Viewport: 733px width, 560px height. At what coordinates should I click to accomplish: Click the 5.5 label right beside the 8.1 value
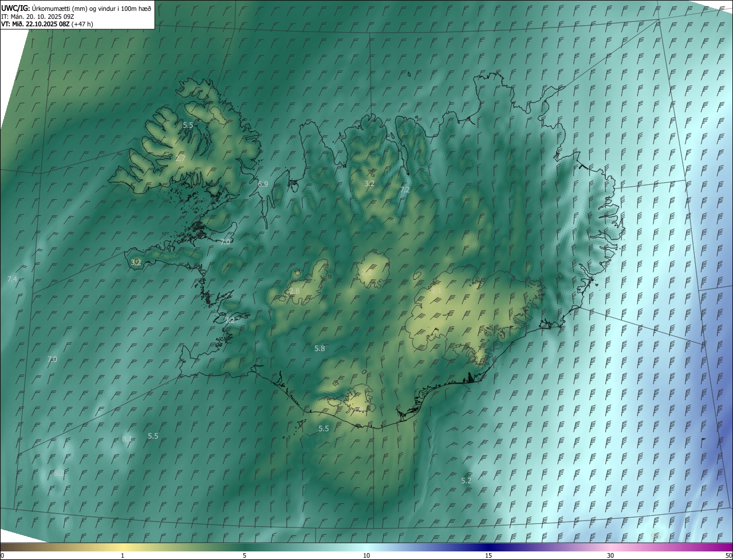pyautogui.click(x=153, y=436)
